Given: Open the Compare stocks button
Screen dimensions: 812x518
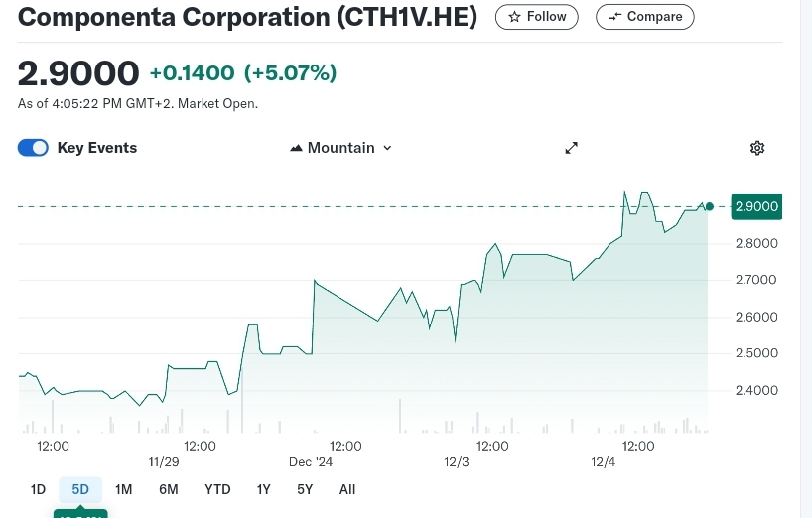Looking at the screenshot, I should [644, 17].
